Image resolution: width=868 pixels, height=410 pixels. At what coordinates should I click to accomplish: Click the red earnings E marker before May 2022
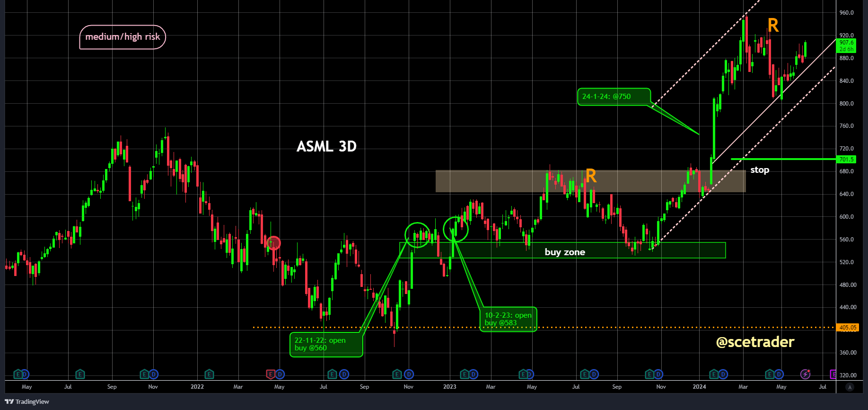[x=271, y=374]
